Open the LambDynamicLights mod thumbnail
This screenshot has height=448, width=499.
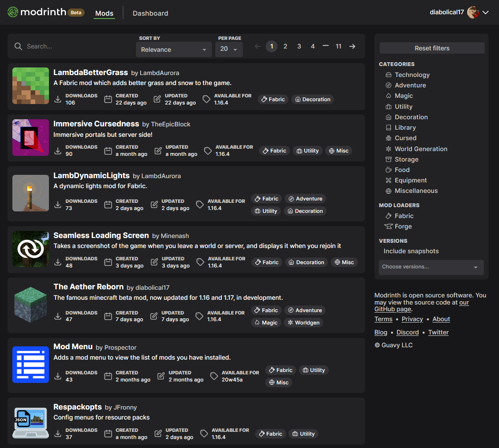click(30, 193)
